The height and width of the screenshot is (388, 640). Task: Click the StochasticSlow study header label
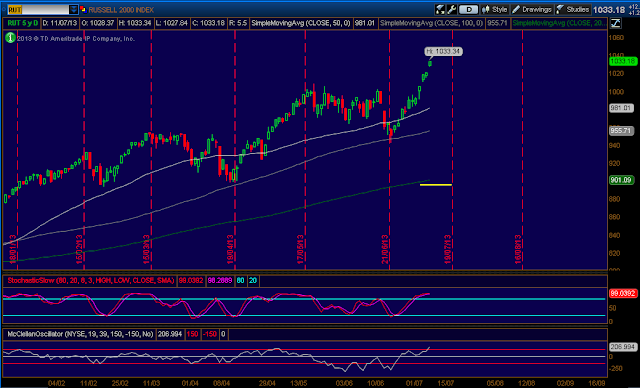(91, 281)
